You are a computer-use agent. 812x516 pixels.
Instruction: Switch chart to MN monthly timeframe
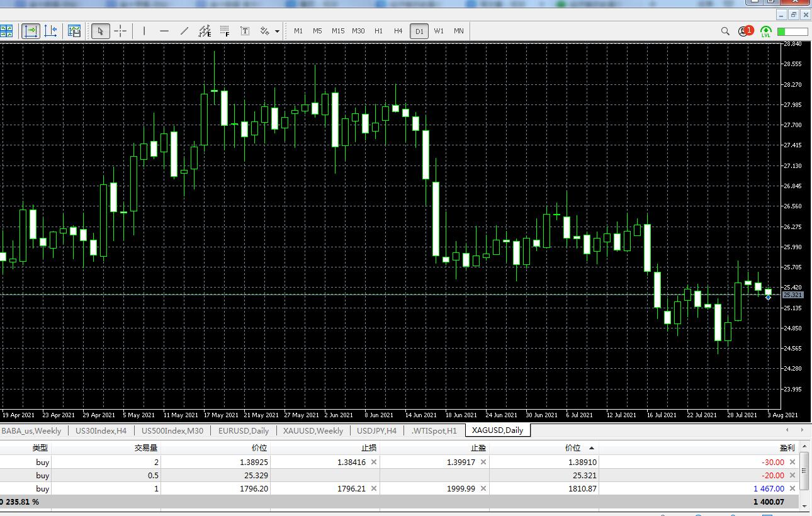[459, 31]
